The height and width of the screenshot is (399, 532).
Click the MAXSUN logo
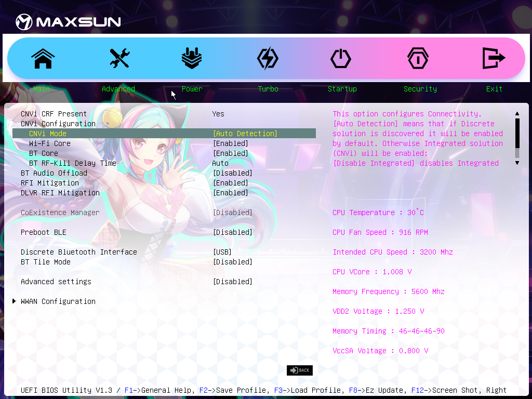68,22
